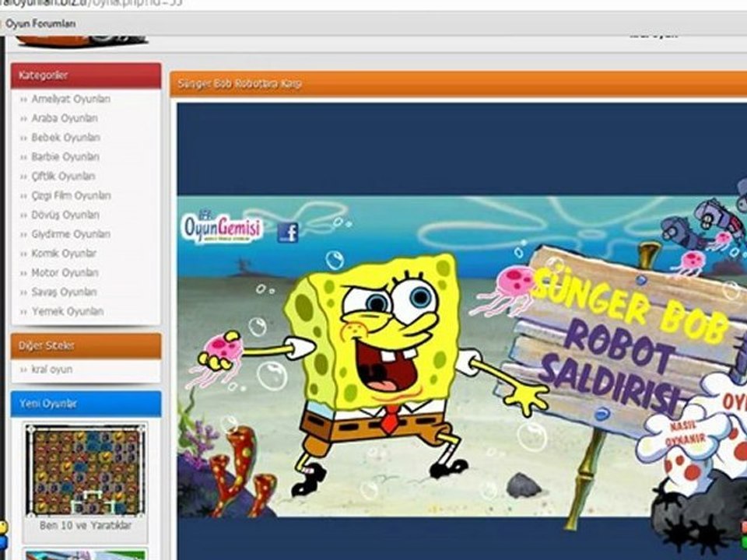Click the Ben 10 ve Yaratıklar caption
The height and width of the screenshot is (560, 747).
(x=86, y=525)
